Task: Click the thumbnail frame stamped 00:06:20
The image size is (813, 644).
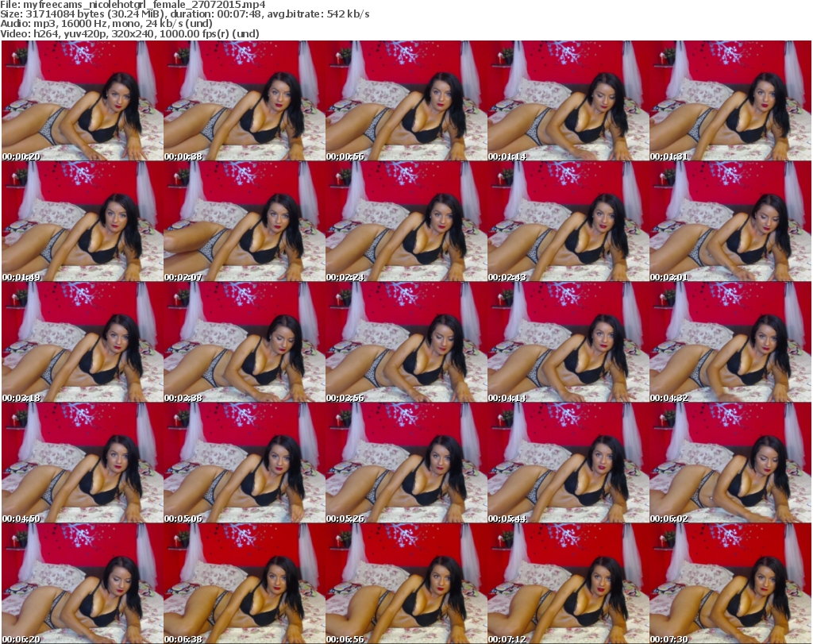Action: click(83, 584)
